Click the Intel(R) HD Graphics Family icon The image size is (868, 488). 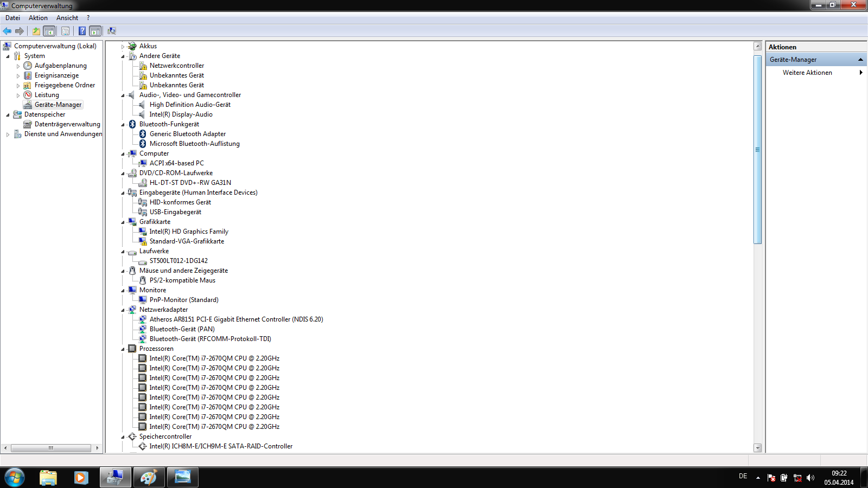point(143,232)
